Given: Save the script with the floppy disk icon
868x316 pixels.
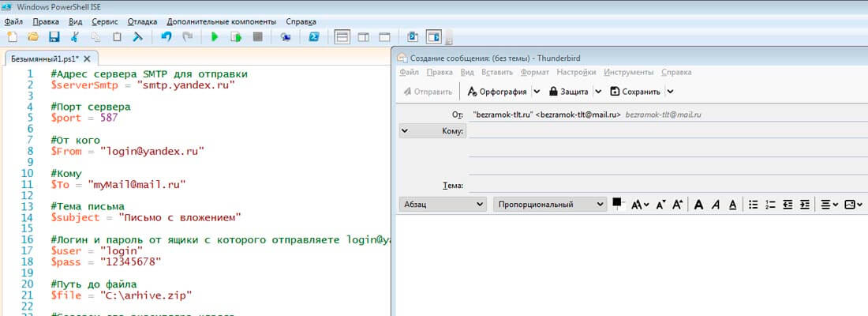Looking at the screenshot, I should (54, 38).
